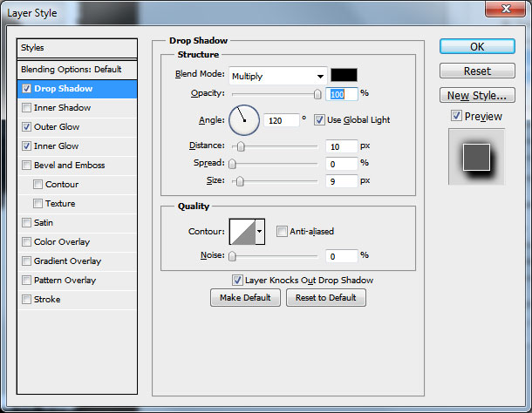
Task: Click the Angle dial control
Action: pyautogui.click(x=244, y=120)
